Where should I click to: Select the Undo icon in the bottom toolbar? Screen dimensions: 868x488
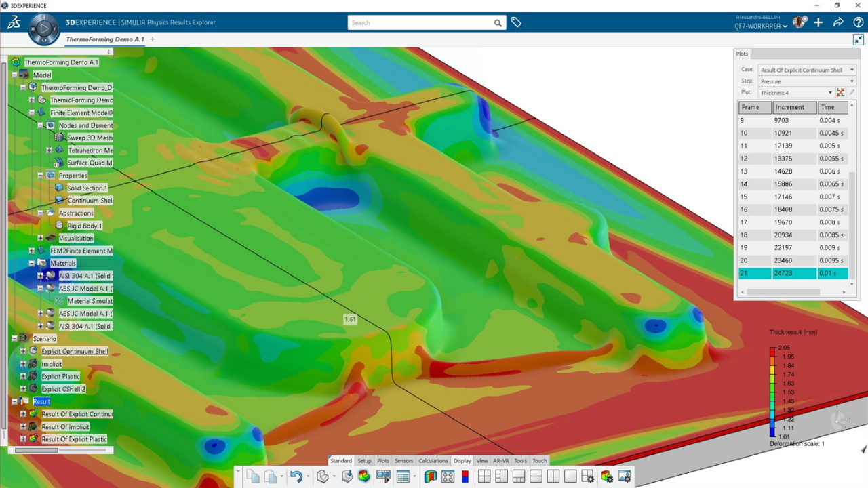coord(296,476)
